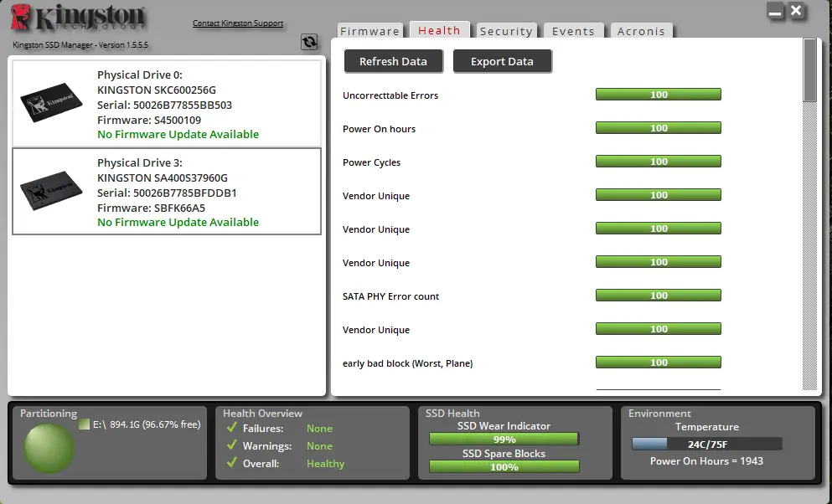
Task: Click "Power On Hours = 1943" text
Action: coord(707,461)
